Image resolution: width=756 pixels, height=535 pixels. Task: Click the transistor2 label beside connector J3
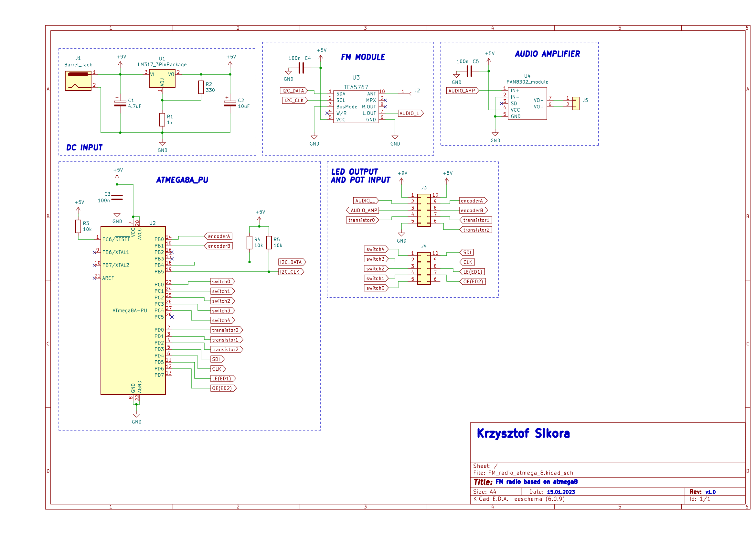(x=476, y=230)
